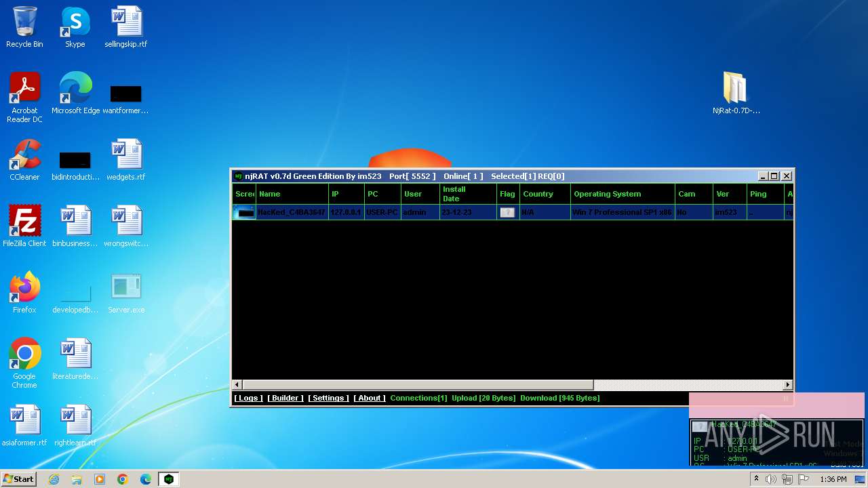Sort by the Ver column header
The height and width of the screenshot is (488, 868).
click(730, 194)
